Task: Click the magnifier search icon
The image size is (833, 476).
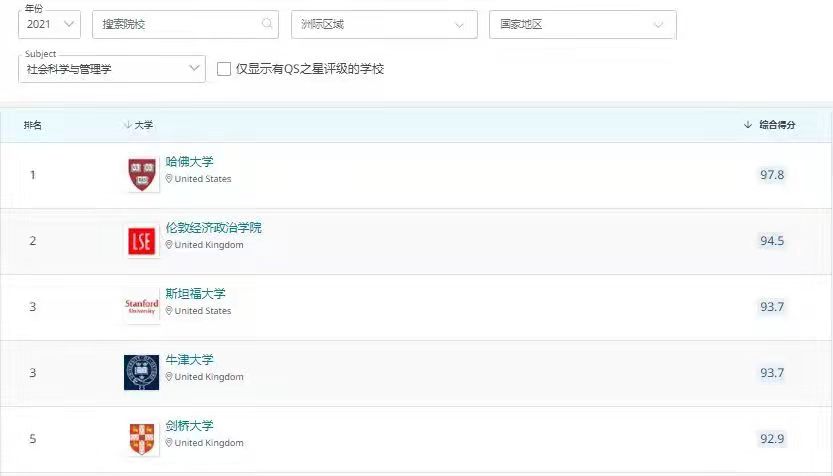Action: click(x=267, y=23)
